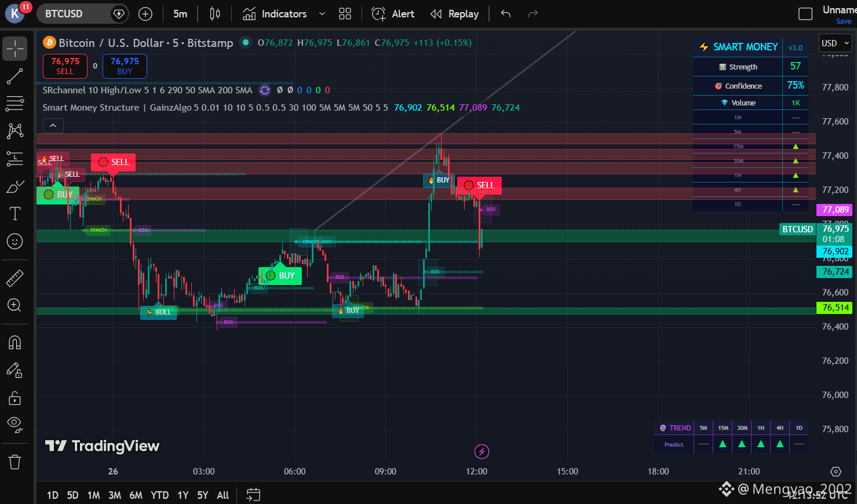The image size is (857, 504).
Task: Set date range to YTD
Action: tap(159, 495)
